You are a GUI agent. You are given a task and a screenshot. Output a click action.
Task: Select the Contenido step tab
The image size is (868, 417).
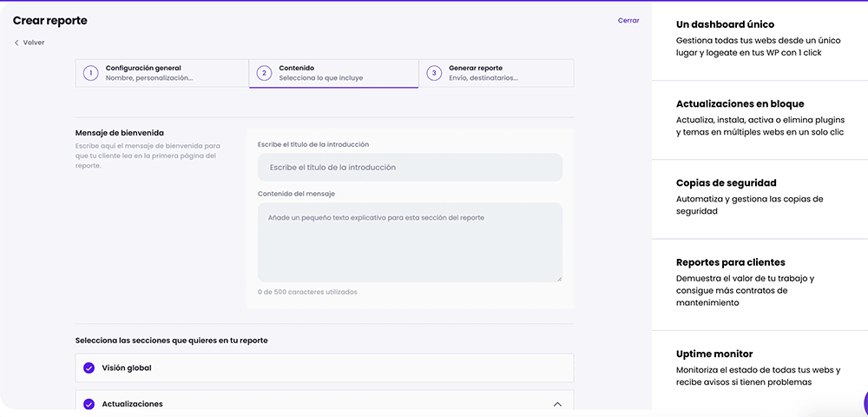pyautogui.click(x=334, y=73)
